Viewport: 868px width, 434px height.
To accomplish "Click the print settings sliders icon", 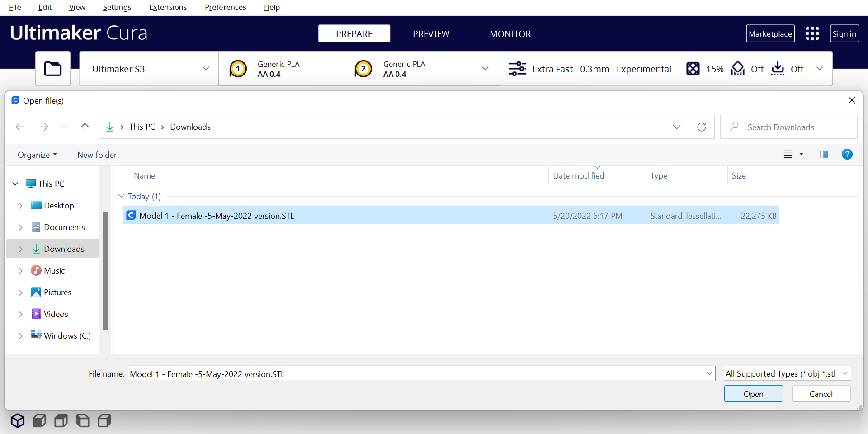I will click(517, 69).
